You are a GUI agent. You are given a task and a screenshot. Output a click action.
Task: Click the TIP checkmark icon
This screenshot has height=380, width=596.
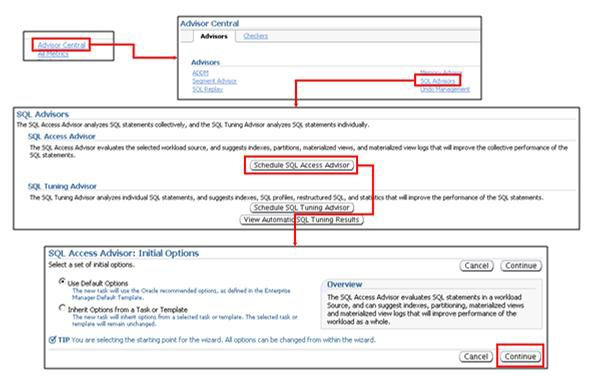(x=52, y=339)
